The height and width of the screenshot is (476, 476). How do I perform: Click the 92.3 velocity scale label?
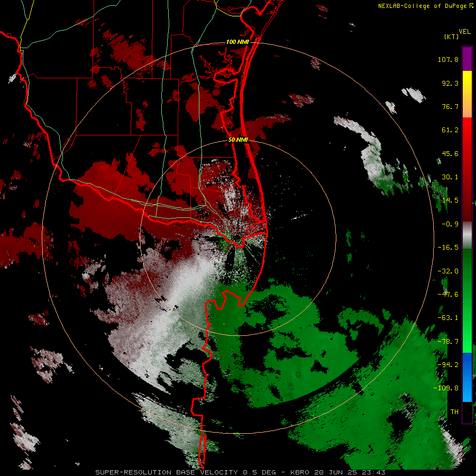[450, 83]
